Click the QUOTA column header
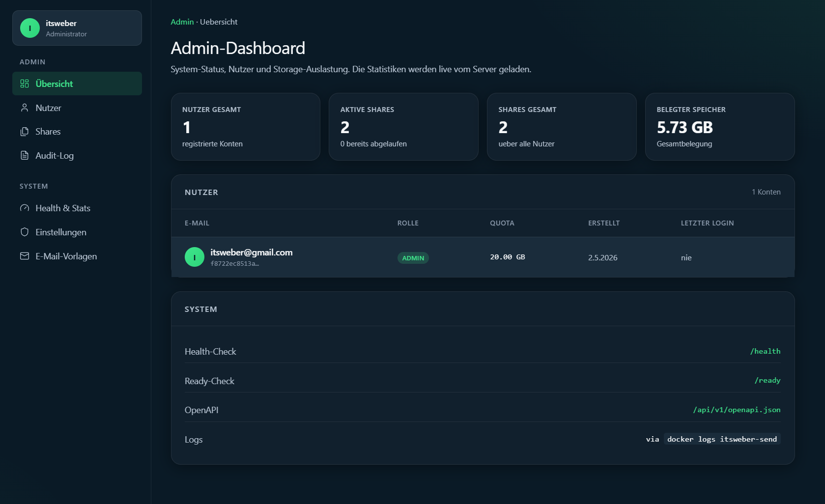The image size is (825, 504). point(502,223)
